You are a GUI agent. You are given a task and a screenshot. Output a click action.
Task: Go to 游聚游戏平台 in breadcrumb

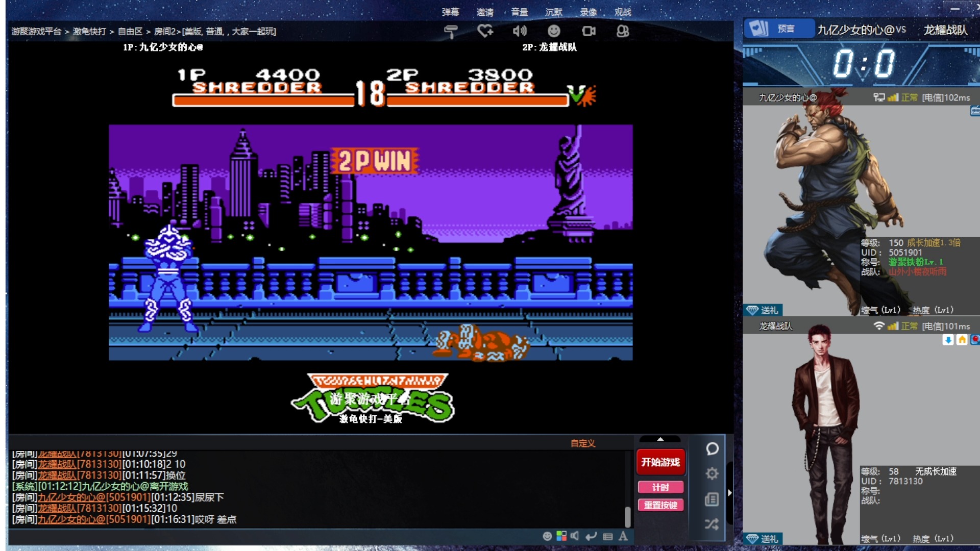coord(36,32)
